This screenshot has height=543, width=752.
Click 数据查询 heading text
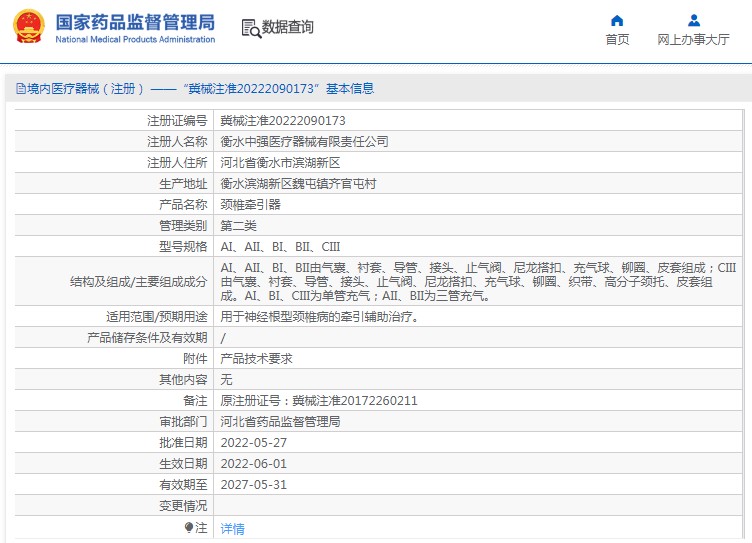point(288,27)
